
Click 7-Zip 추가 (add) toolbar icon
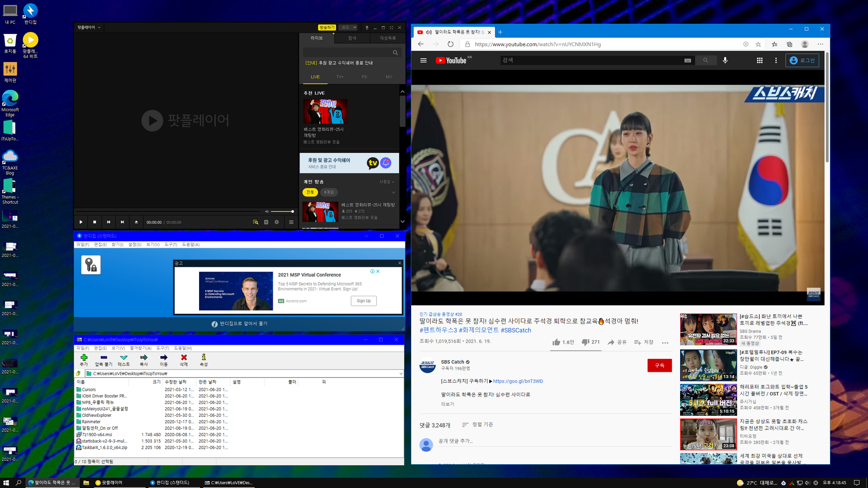point(84,360)
